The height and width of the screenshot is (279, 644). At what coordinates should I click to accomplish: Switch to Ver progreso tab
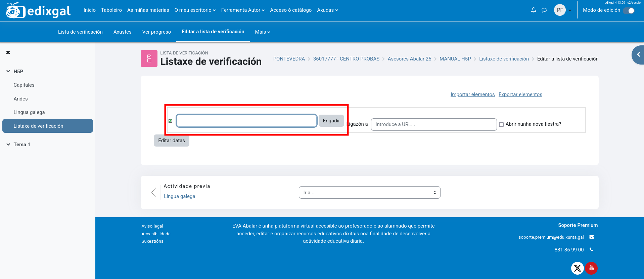pos(156,32)
